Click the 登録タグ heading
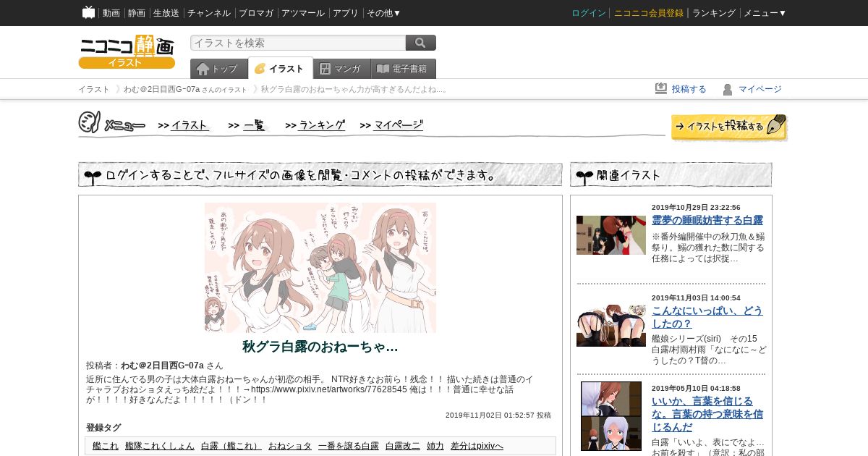The image size is (868, 456). point(103,428)
